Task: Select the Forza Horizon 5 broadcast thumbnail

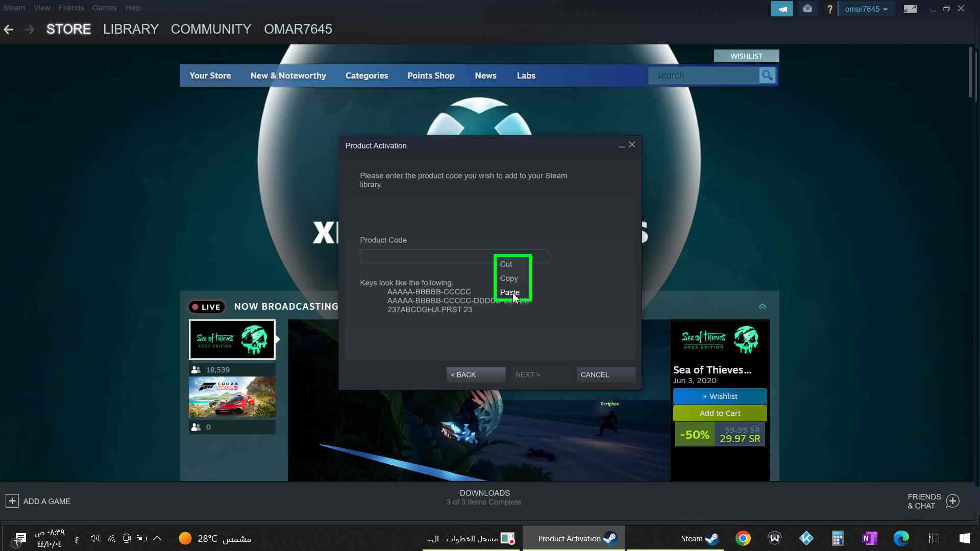Action: pyautogui.click(x=232, y=397)
